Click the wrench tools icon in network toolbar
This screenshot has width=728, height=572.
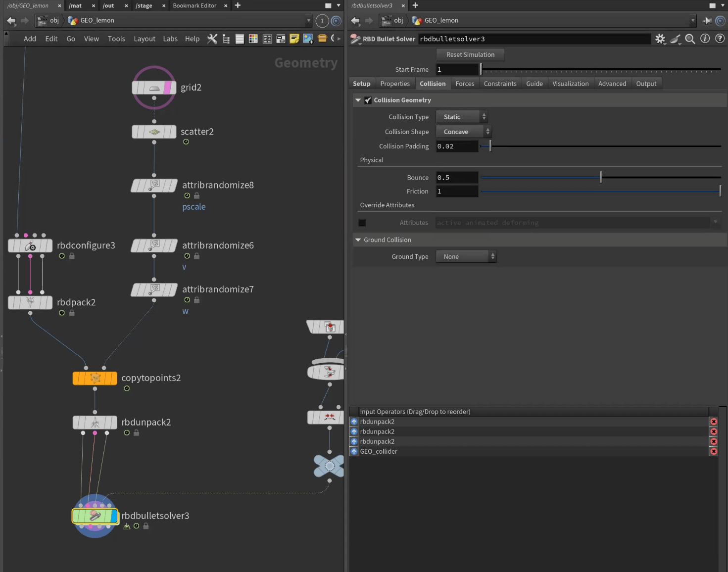pos(212,39)
